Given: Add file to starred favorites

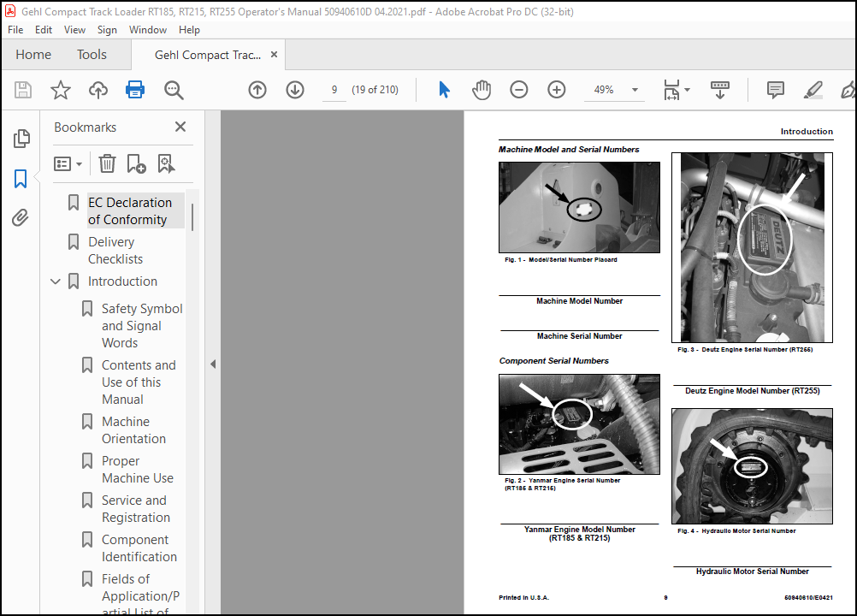Looking at the screenshot, I should pyautogui.click(x=61, y=90).
